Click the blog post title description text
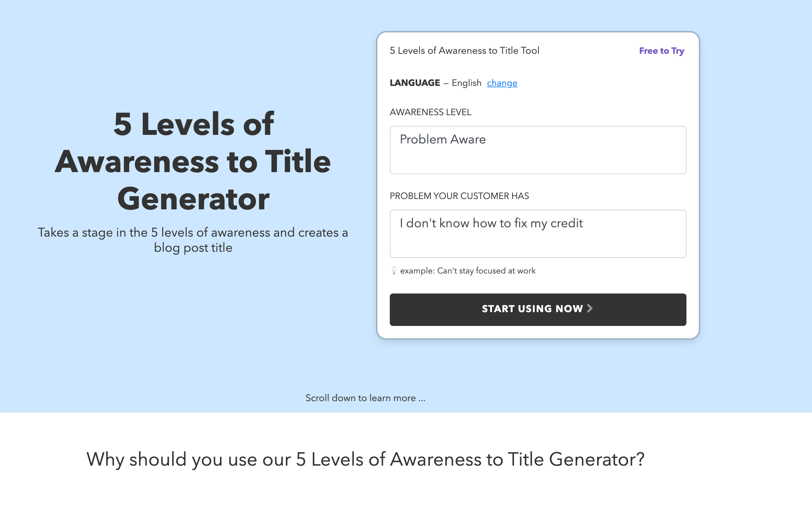The width and height of the screenshot is (812, 527). click(193, 240)
